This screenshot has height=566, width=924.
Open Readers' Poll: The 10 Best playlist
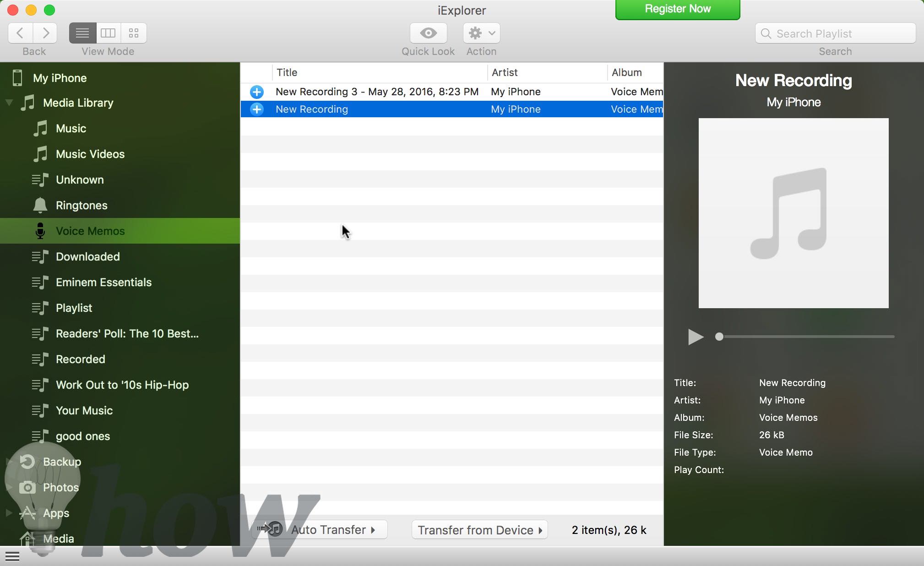[127, 333]
